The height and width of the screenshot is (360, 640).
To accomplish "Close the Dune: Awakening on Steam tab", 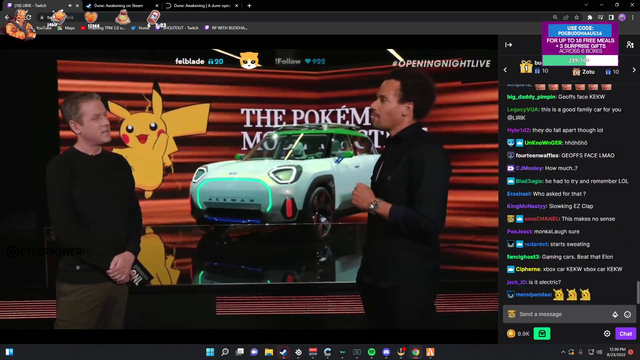I will pyautogui.click(x=157, y=6).
